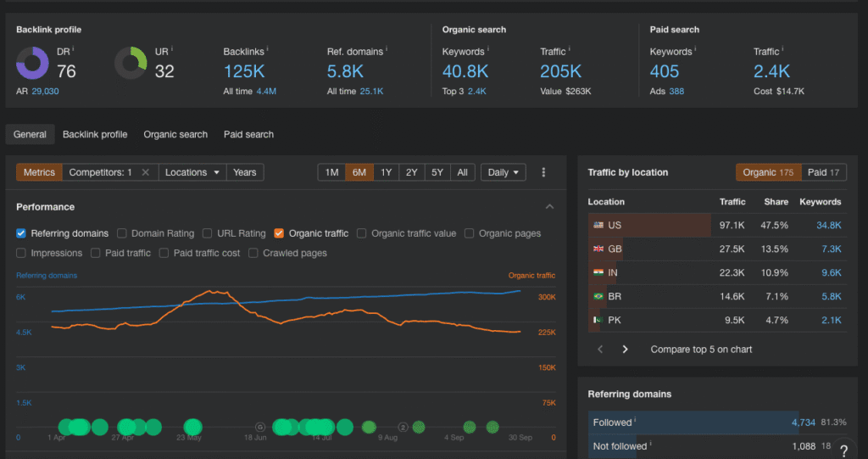Collapse the Performance section
This screenshot has height=459, width=868.
pyautogui.click(x=549, y=207)
